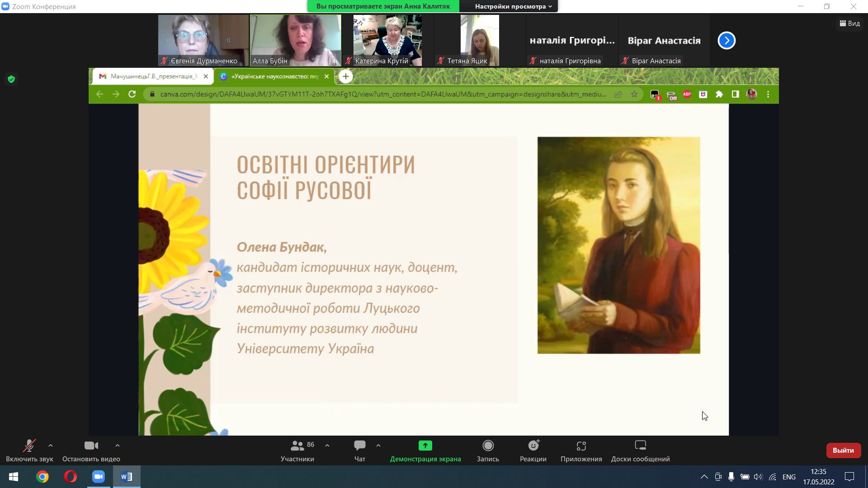Open the Chat panel icon
This screenshot has height=488, width=868.
click(360, 446)
